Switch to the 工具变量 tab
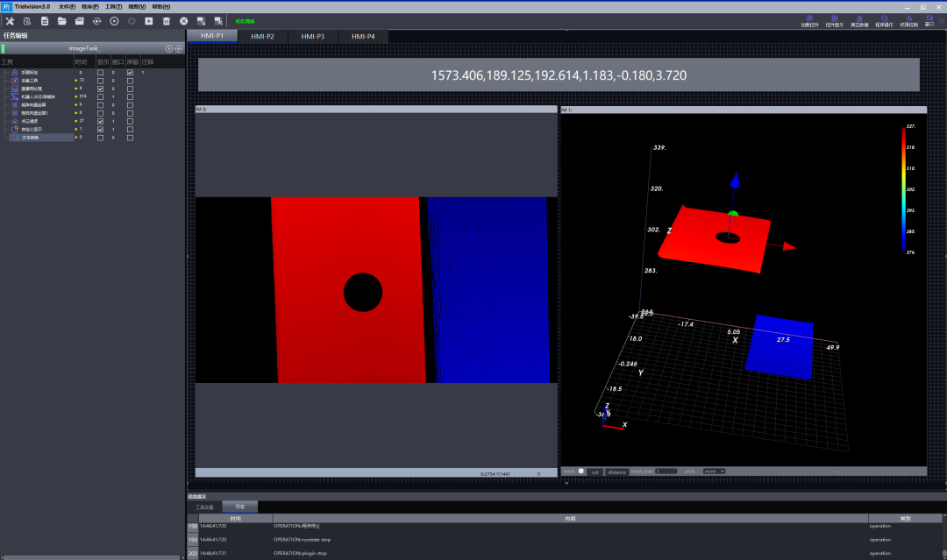947x560 pixels. click(x=203, y=507)
